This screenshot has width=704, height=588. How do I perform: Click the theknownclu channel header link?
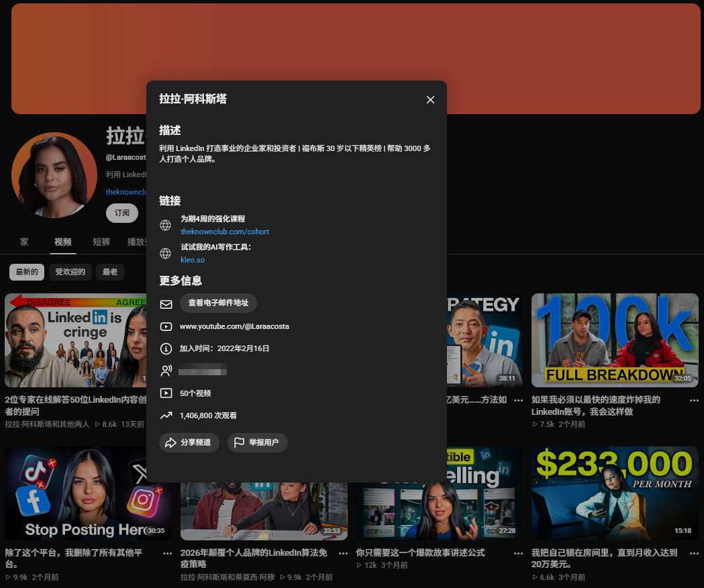click(x=126, y=192)
